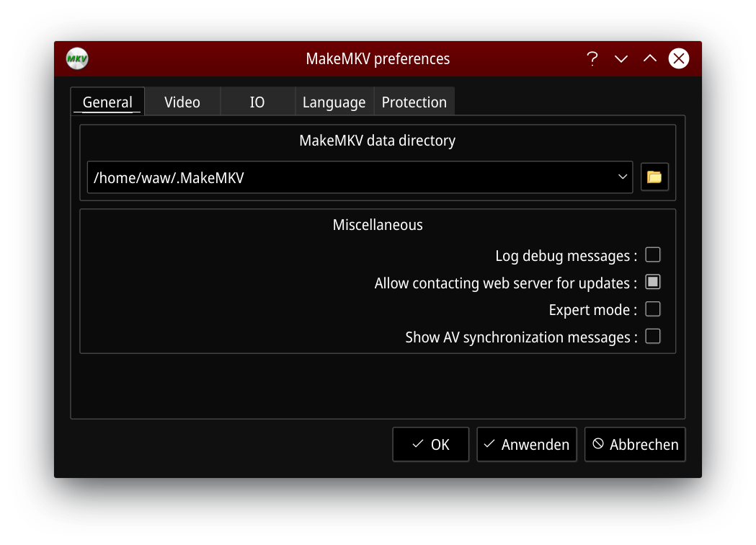Cancel with the Abbrechen button
This screenshot has height=545, width=756.
coord(635,445)
